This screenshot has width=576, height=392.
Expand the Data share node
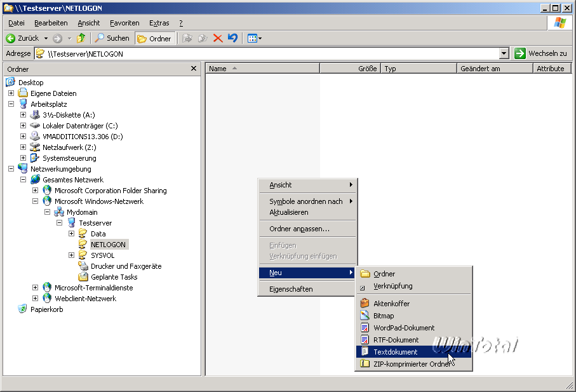[72, 234]
